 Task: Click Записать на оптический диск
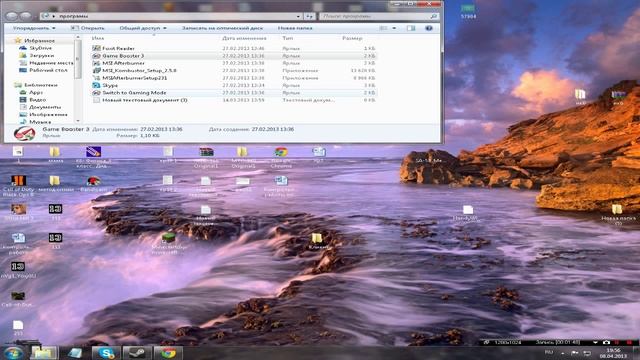(222, 28)
